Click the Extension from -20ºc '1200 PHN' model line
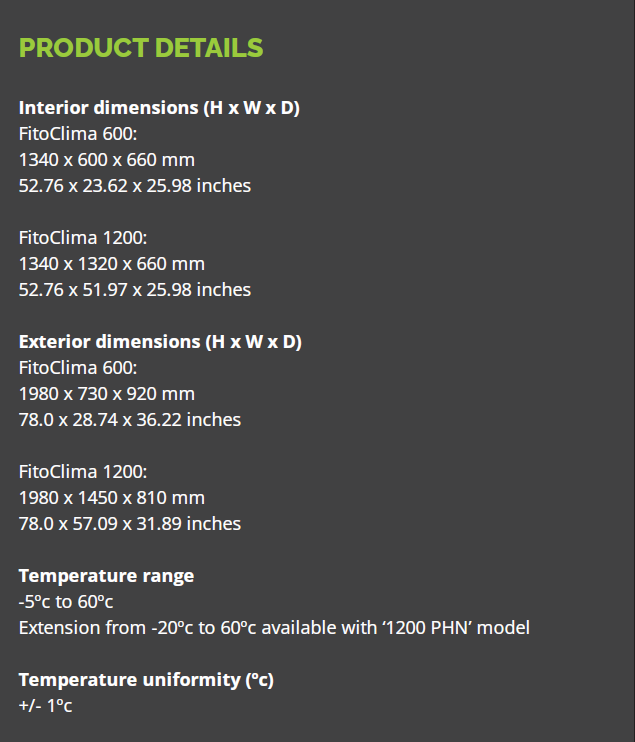 tap(274, 628)
